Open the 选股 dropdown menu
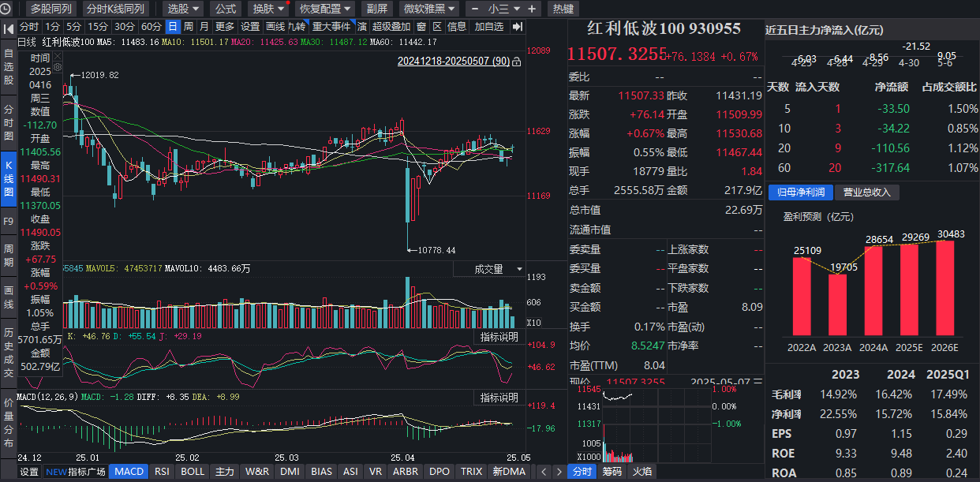980x482 pixels. [x=183, y=9]
